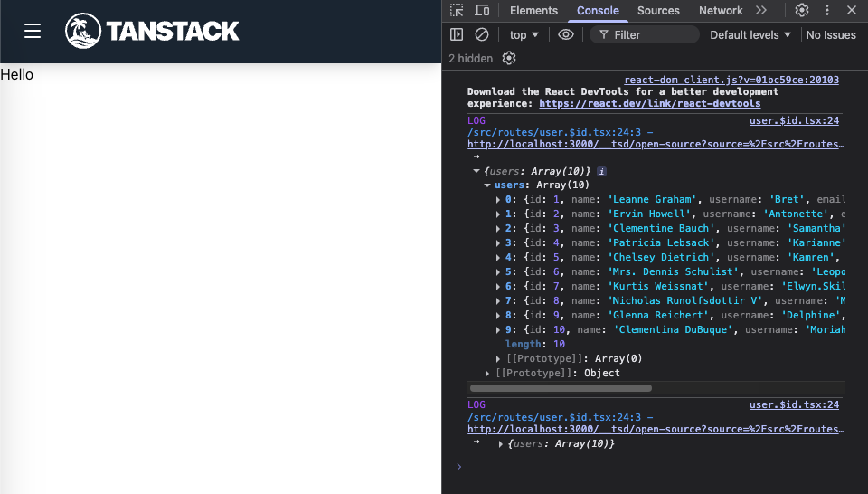Expand array item 9 Clementina DuBuque
Viewport: 868px width, 494px height.
click(498, 329)
